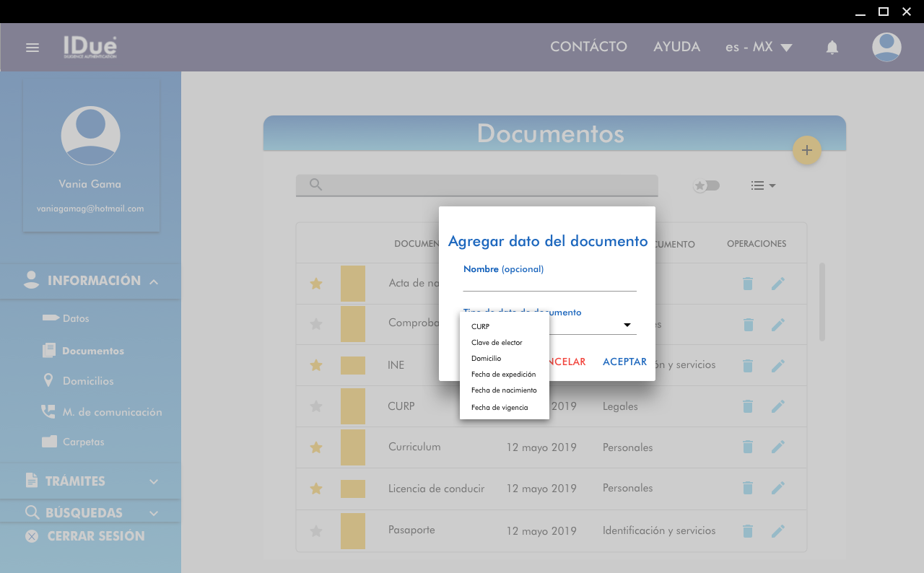The width and height of the screenshot is (924, 573).
Task: Delete the Licencia de conducir document
Action: (x=748, y=489)
